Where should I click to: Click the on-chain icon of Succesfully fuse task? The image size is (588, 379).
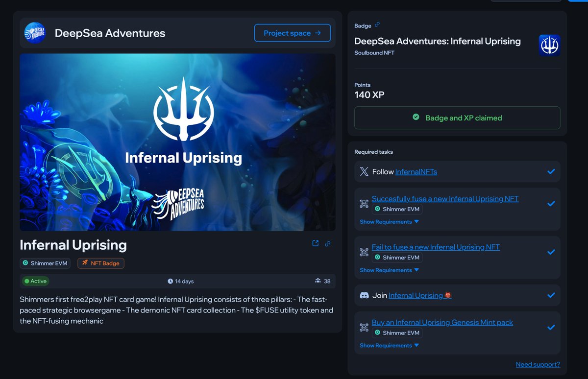click(364, 204)
